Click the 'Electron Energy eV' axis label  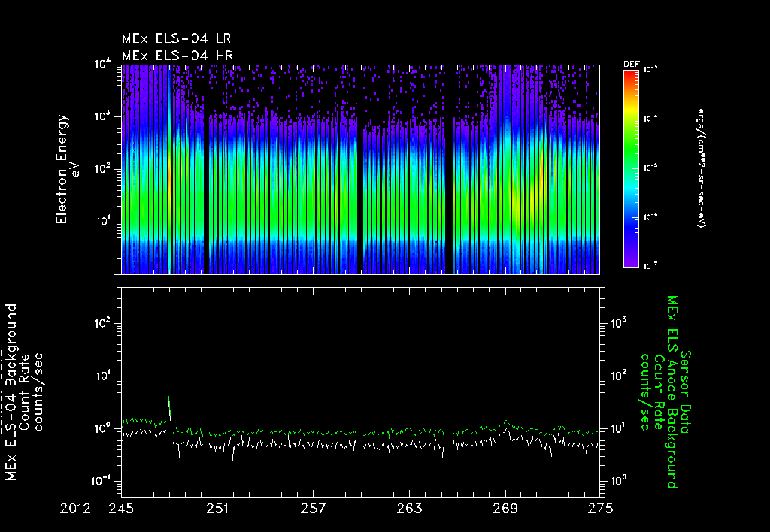[66, 169]
